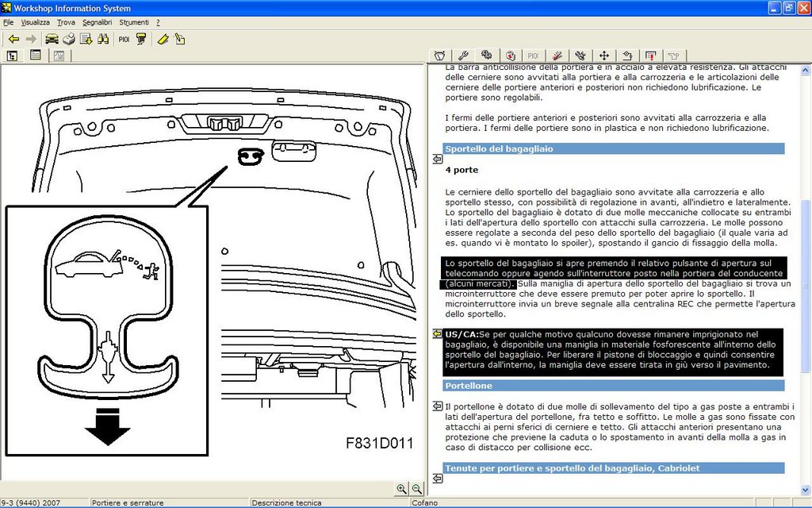Open the link icon under Tenute heading

(438, 479)
